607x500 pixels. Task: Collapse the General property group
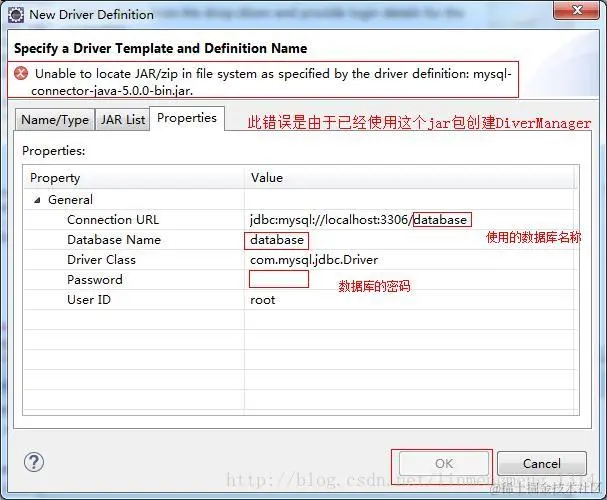pos(37,200)
